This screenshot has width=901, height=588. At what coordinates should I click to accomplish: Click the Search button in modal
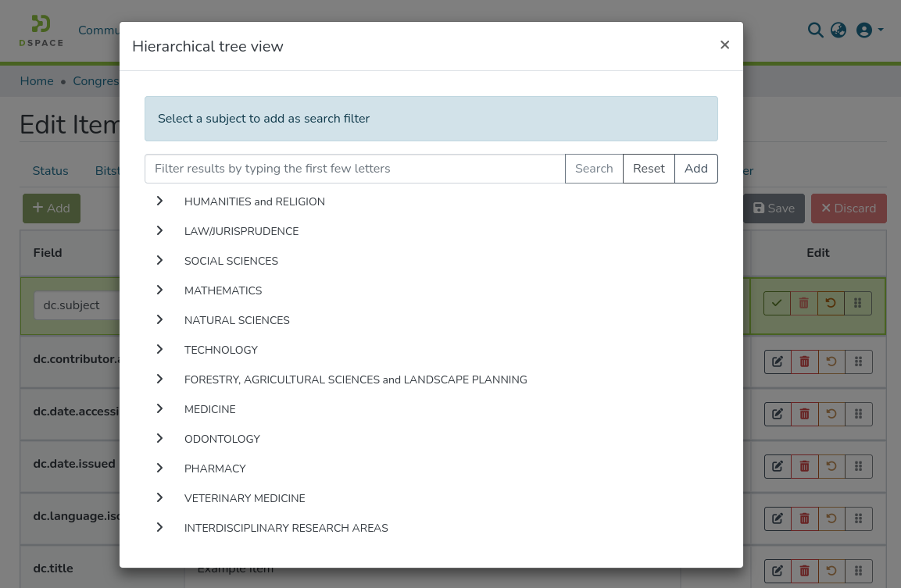(x=594, y=169)
